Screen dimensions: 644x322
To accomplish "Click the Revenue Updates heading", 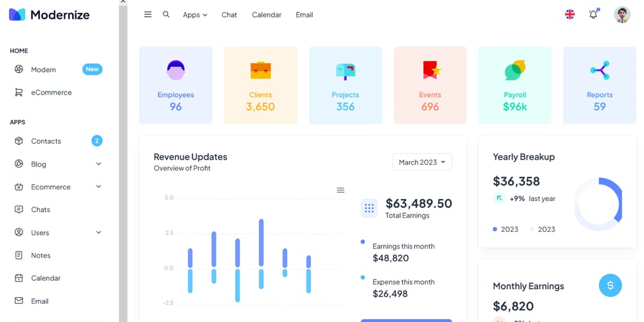I will [190, 156].
